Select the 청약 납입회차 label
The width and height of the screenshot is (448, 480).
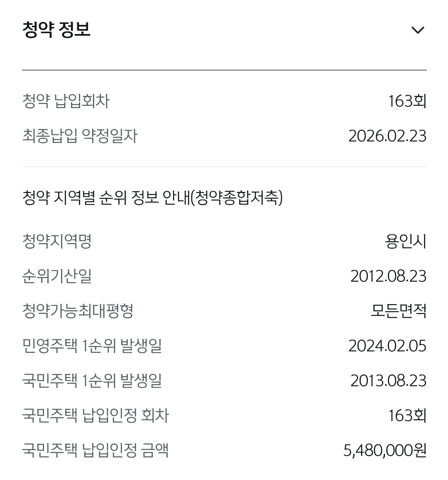tap(66, 101)
